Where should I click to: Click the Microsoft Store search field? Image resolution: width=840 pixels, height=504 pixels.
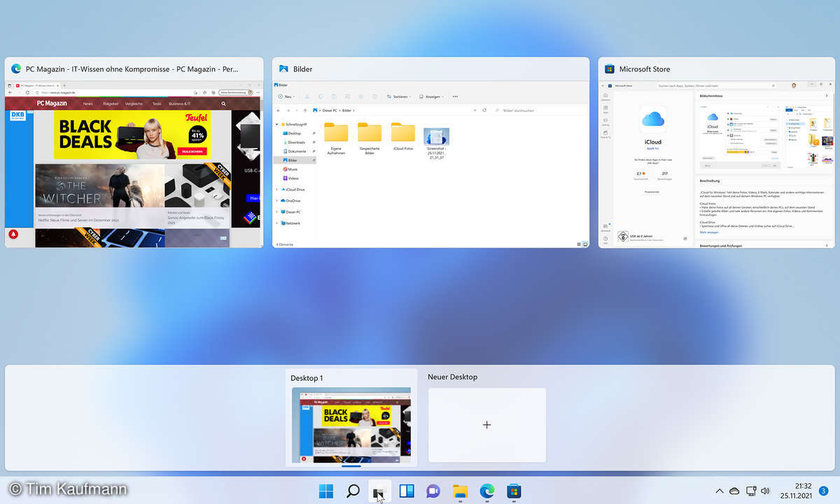[717, 85]
